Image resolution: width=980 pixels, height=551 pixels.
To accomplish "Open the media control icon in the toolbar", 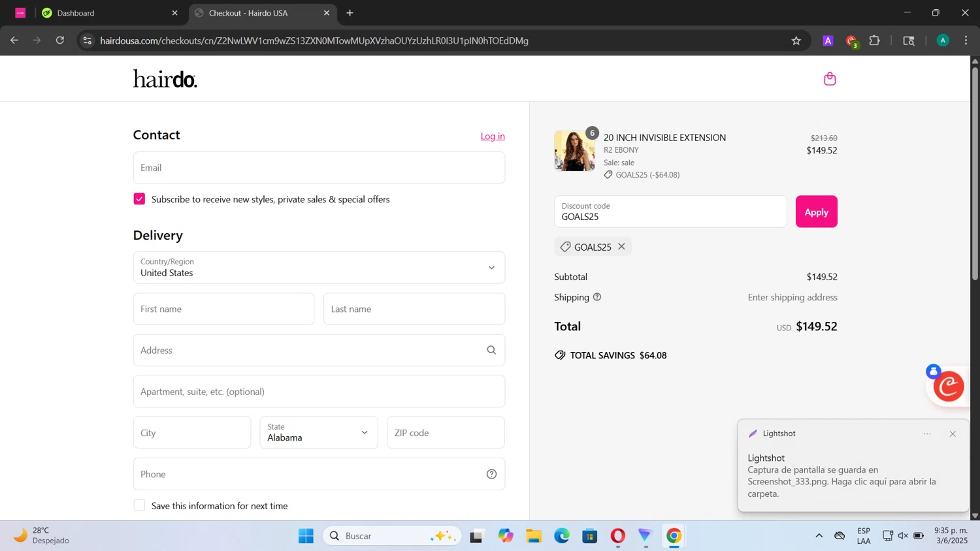I will tap(909, 40).
